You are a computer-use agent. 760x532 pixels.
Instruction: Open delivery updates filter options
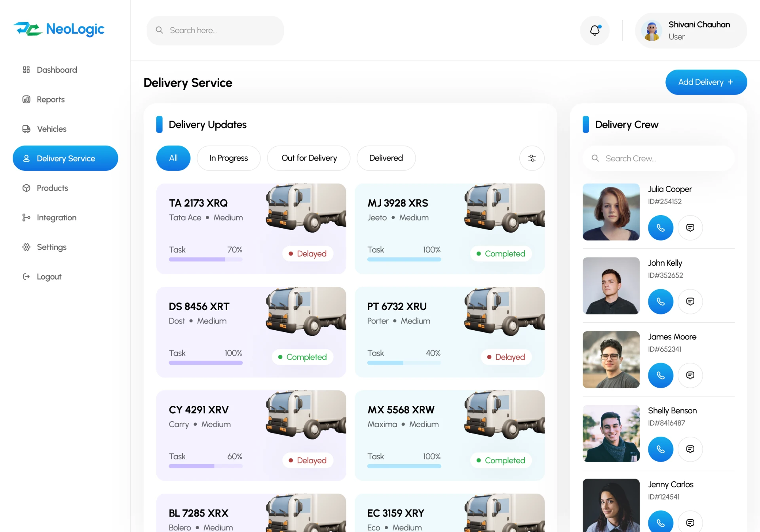pos(532,158)
